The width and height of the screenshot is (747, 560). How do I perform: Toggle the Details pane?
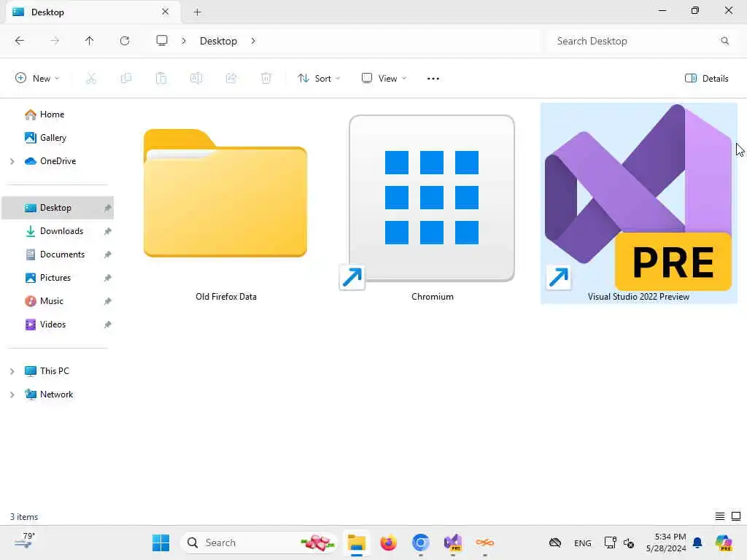point(706,79)
